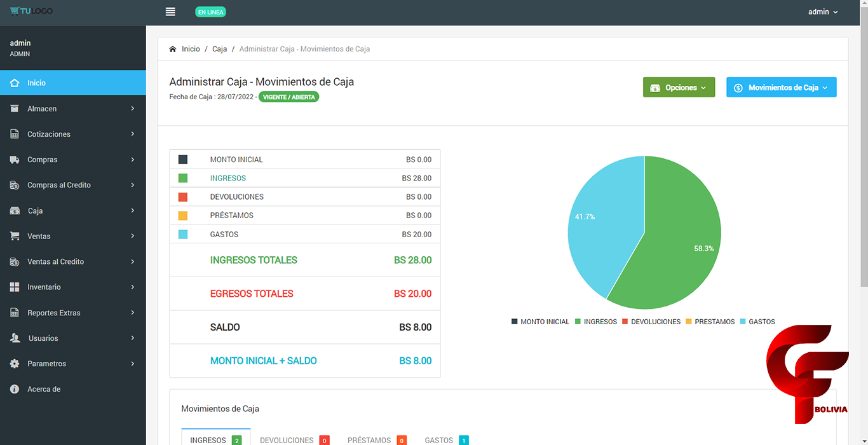
Task: Open the green Opciones dropdown
Action: (x=679, y=88)
